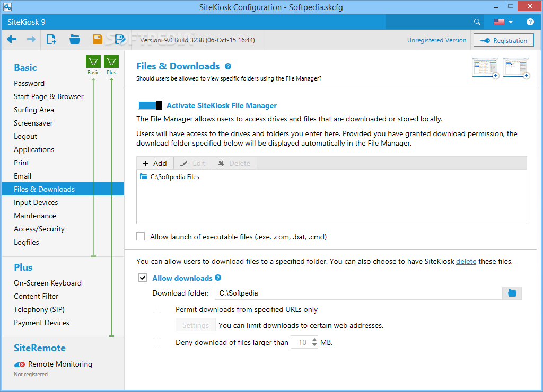This screenshot has width=543, height=392.
Task: Click the Edit button in folder list
Action: pyautogui.click(x=193, y=163)
